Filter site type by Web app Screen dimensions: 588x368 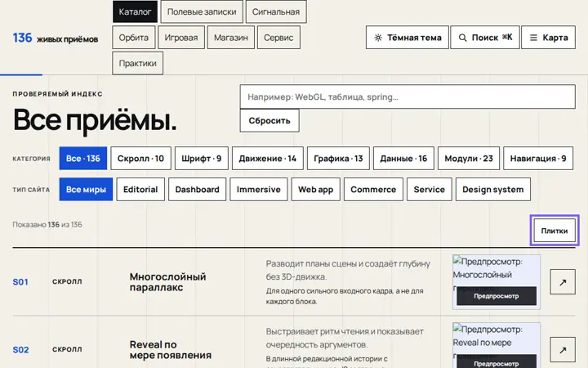[x=316, y=189]
